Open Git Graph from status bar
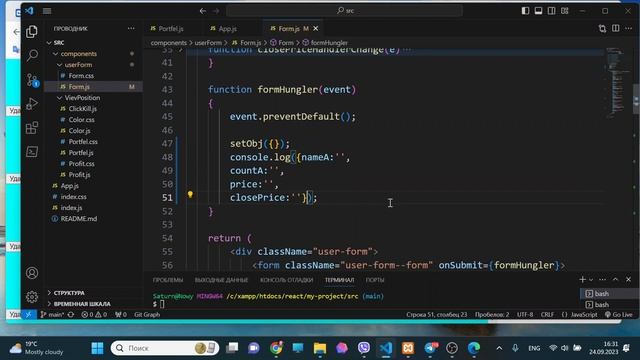 (x=147, y=314)
